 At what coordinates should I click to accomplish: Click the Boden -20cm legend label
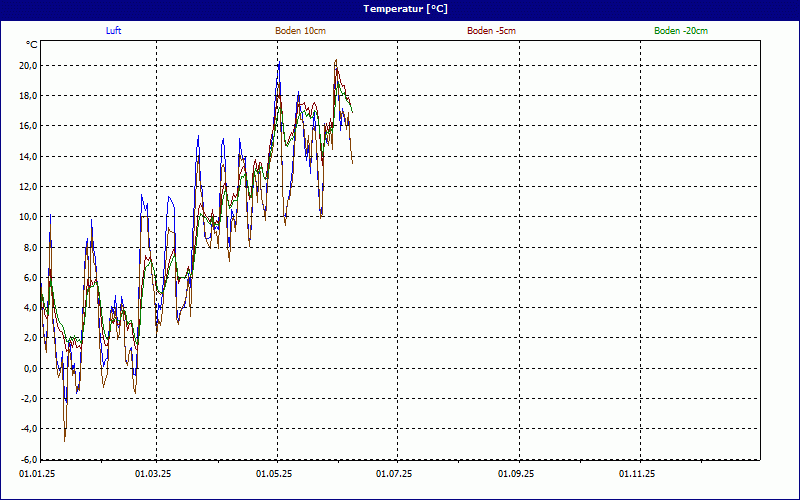click(x=681, y=31)
